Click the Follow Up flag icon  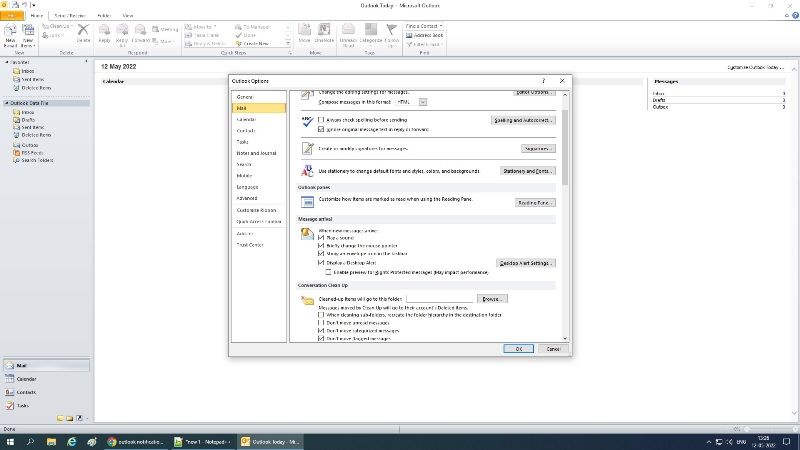(392, 30)
